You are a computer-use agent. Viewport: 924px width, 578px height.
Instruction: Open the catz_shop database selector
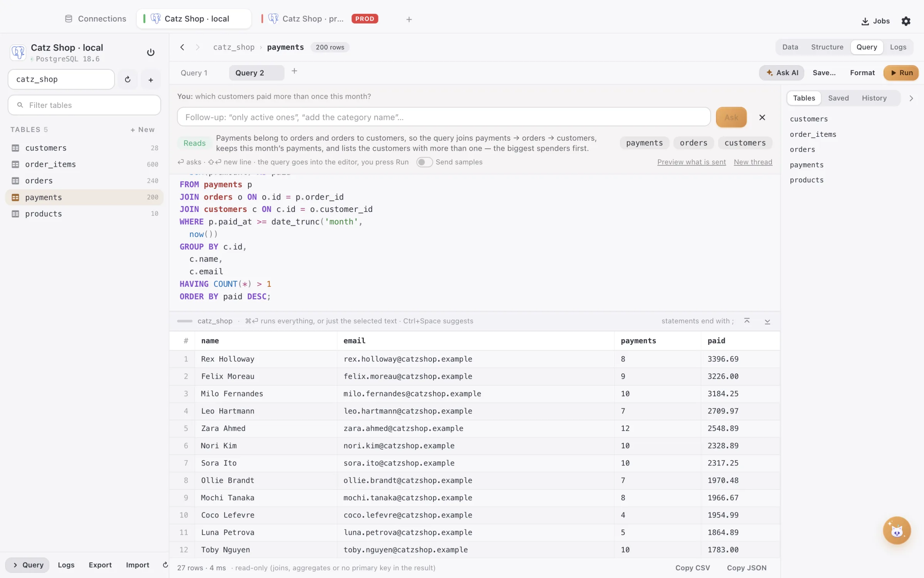61,79
